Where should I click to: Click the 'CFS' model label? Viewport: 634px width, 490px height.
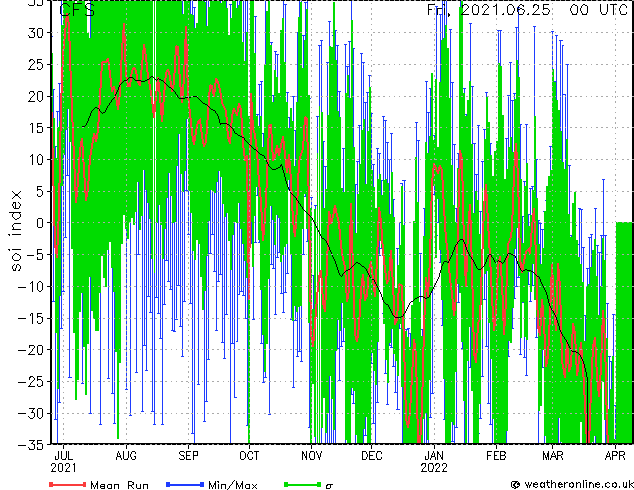77,10
